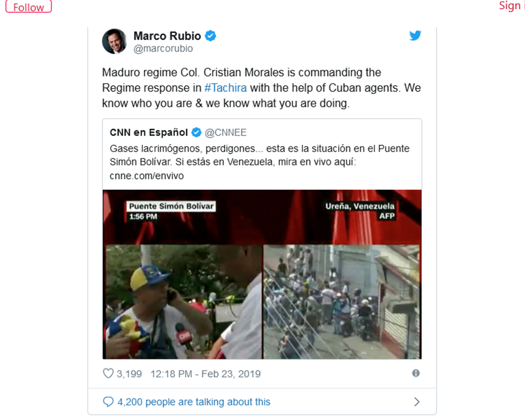Open the cnne.com/envivo link

(147, 176)
